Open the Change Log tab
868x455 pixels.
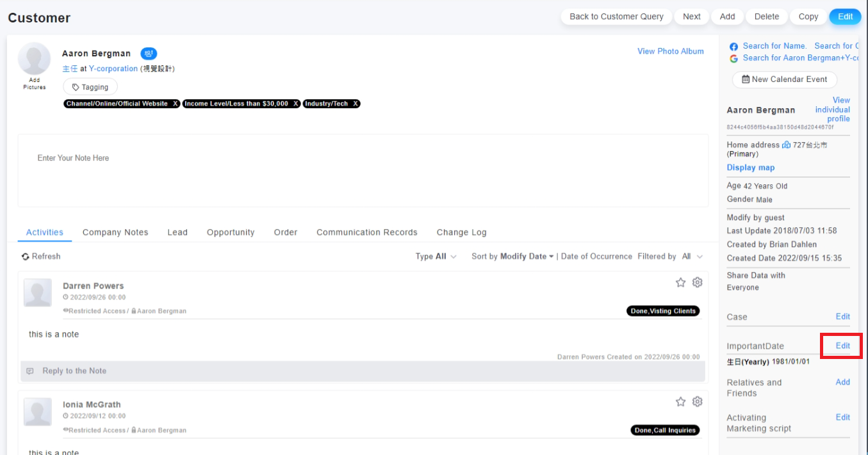pyautogui.click(x=461, y=232)
